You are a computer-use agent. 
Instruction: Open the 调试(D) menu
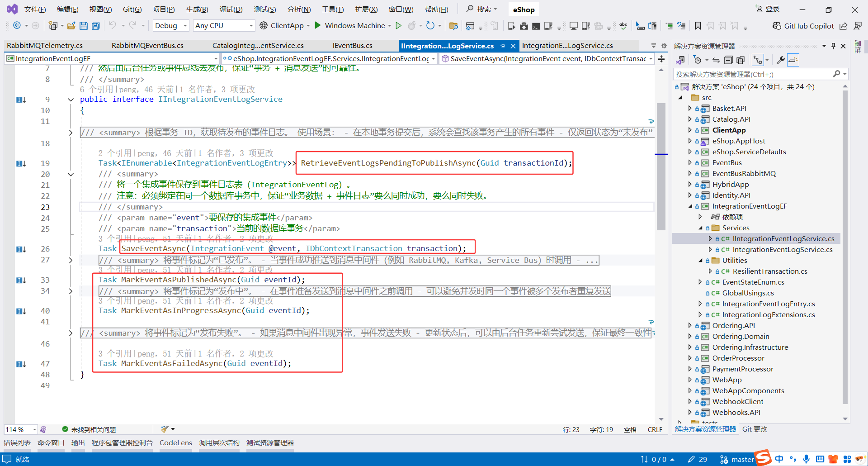point(231,10)
